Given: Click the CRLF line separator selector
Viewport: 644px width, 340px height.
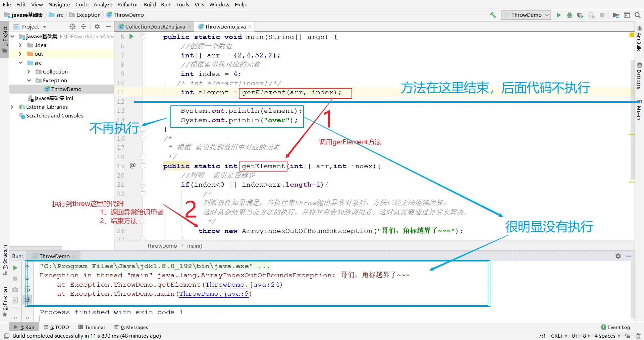Looking at the screenshot, I should point(559,336).
